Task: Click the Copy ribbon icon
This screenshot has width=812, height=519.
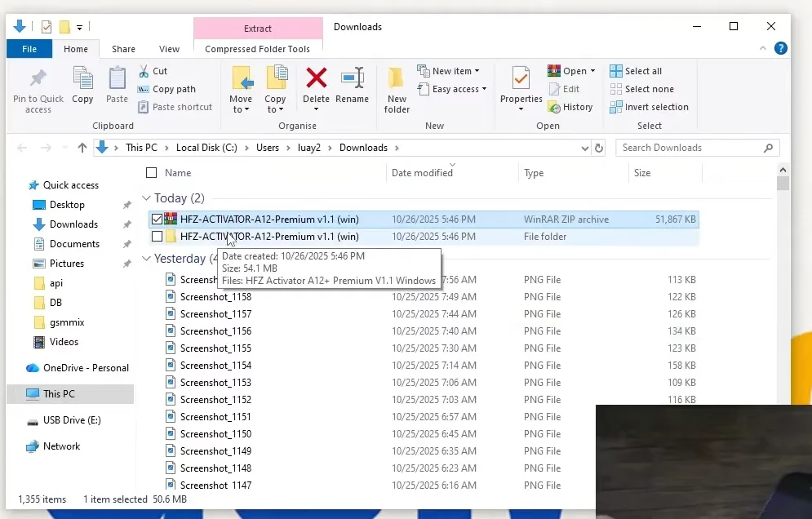Action: click(x=82, y=78)
